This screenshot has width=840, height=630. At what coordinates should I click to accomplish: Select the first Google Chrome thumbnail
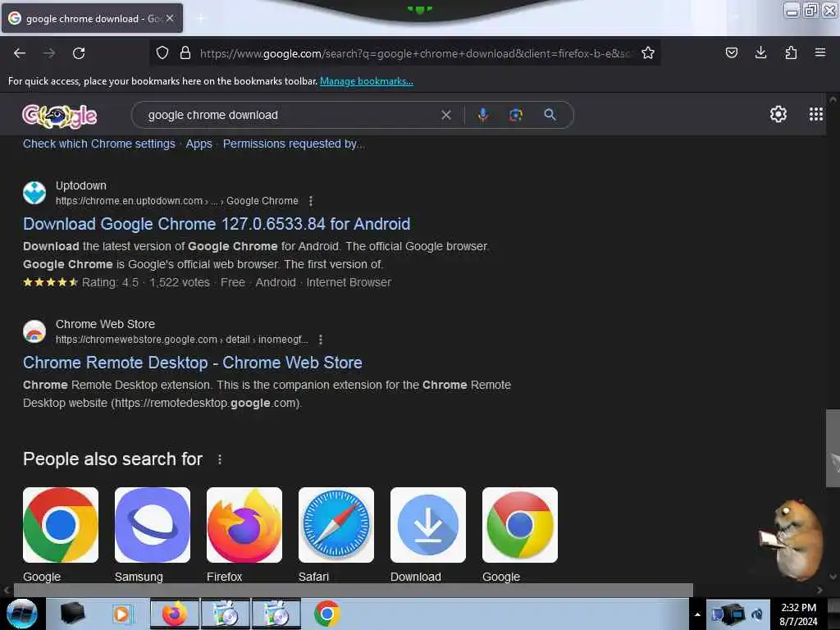pyautogui.click(x=61, y=525)
